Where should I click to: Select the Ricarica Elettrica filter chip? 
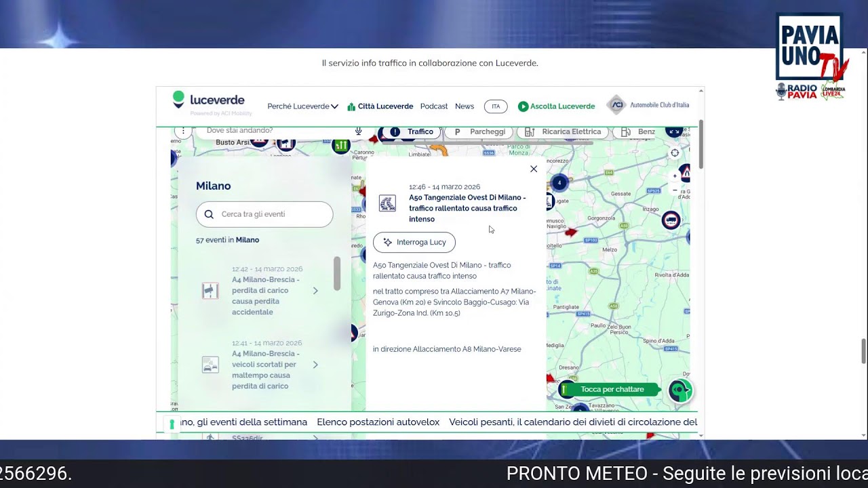point(563,131)
